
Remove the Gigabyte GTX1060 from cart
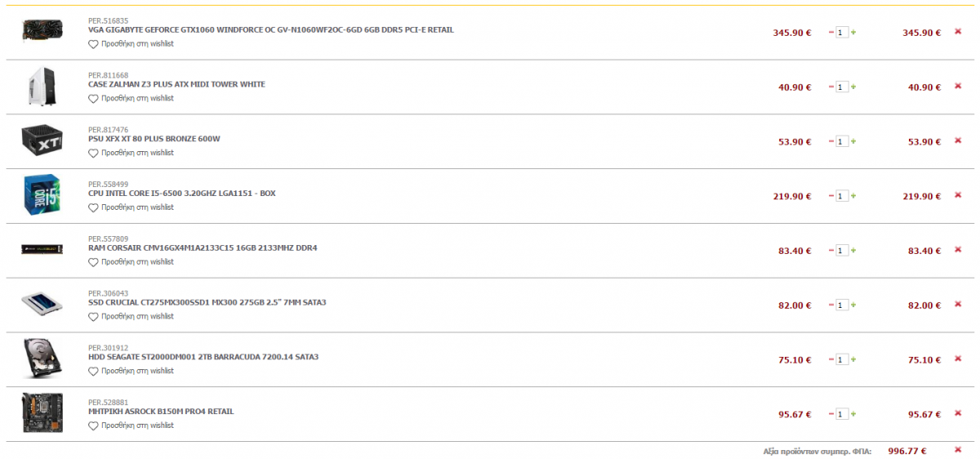(x=958, y=32)
